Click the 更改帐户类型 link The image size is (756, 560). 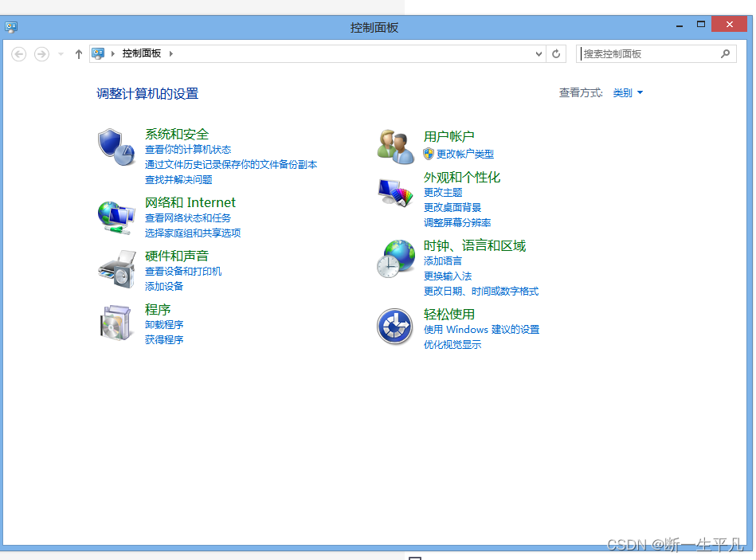tap(464, 154)
